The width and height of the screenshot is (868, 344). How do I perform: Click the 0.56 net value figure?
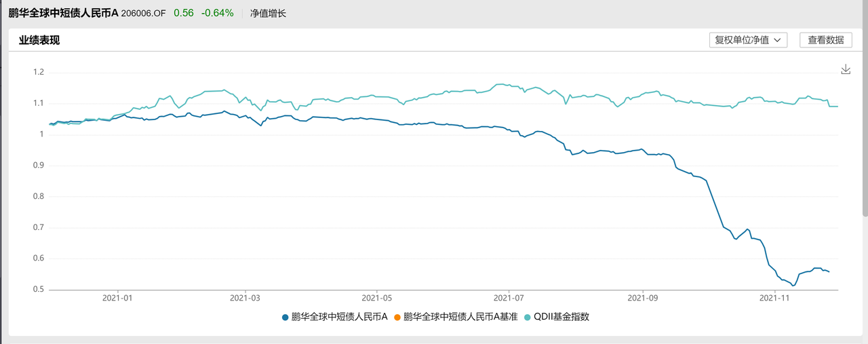183,13
